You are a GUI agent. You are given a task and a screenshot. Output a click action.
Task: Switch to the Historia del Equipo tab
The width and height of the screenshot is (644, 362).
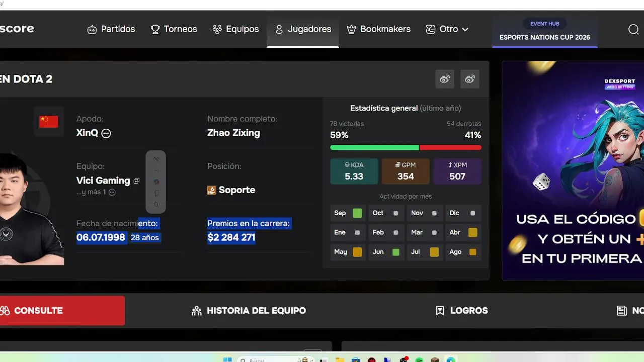tap(249, 311)
